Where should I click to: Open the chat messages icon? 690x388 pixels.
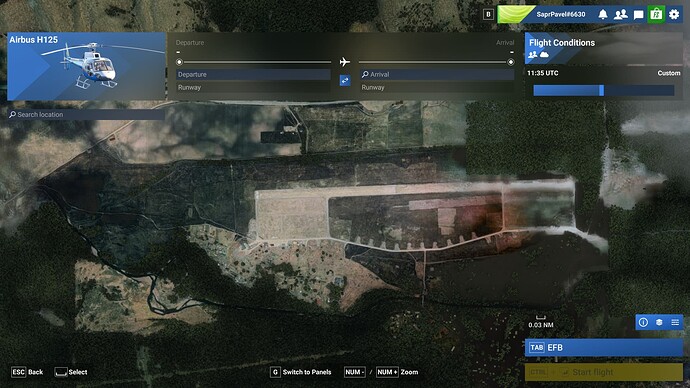(638, 15)
